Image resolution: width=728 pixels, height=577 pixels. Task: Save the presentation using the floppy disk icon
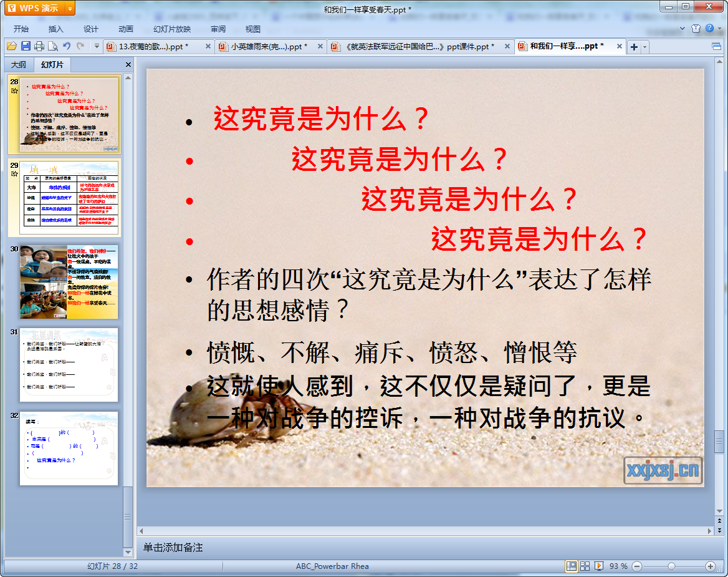[26, 46]
